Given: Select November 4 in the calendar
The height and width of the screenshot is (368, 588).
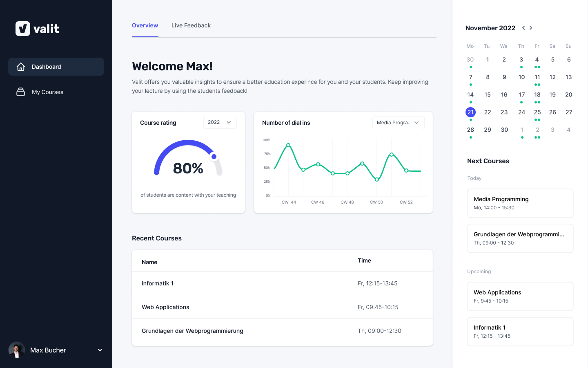Looking at the screenshot, I should 537,60.
